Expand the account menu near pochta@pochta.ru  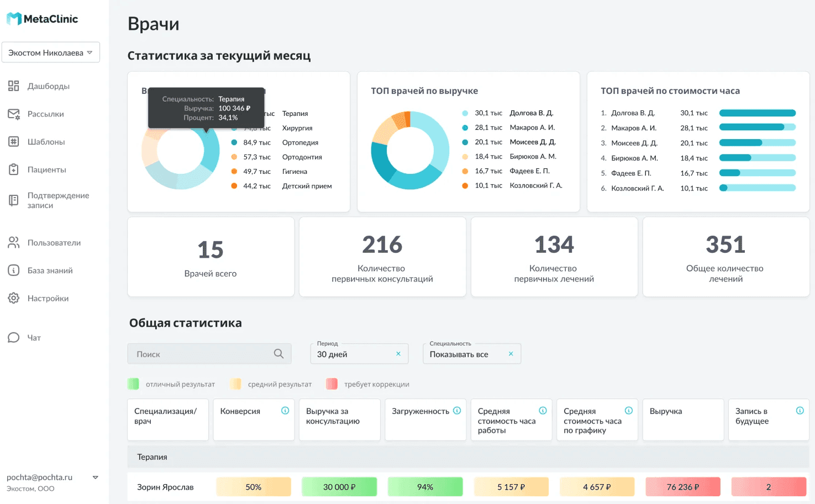point(95,477)
